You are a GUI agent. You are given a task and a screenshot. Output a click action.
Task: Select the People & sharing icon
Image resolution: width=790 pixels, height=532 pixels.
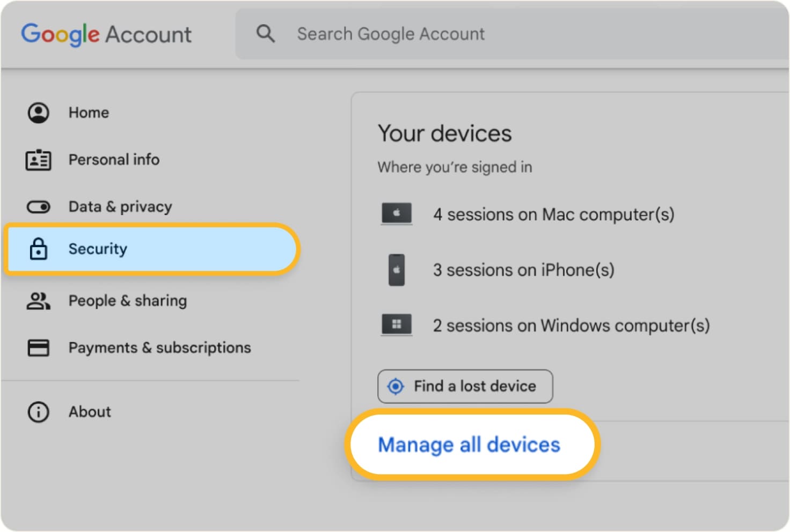click(38, 301)
